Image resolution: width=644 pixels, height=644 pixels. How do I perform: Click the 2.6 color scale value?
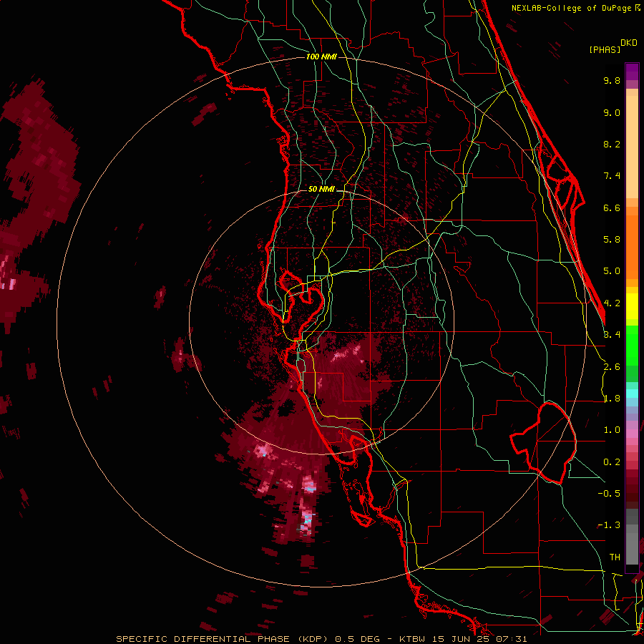click(612, 367)
